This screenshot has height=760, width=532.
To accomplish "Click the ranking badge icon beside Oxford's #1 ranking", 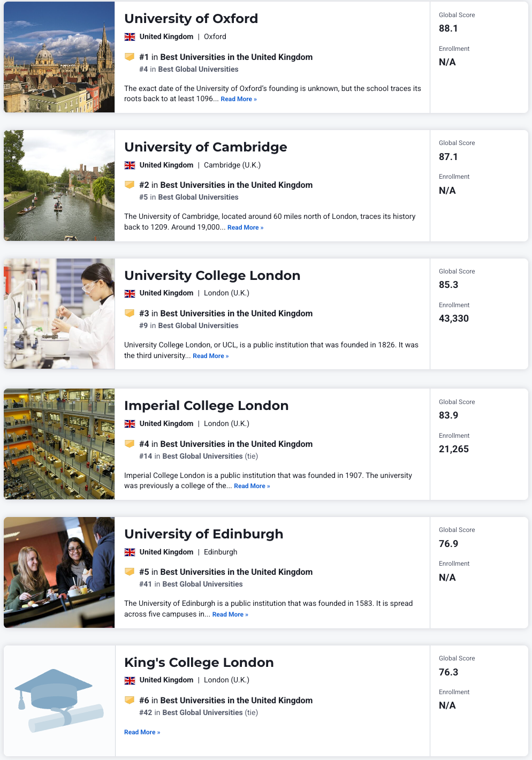I will 130,57.
